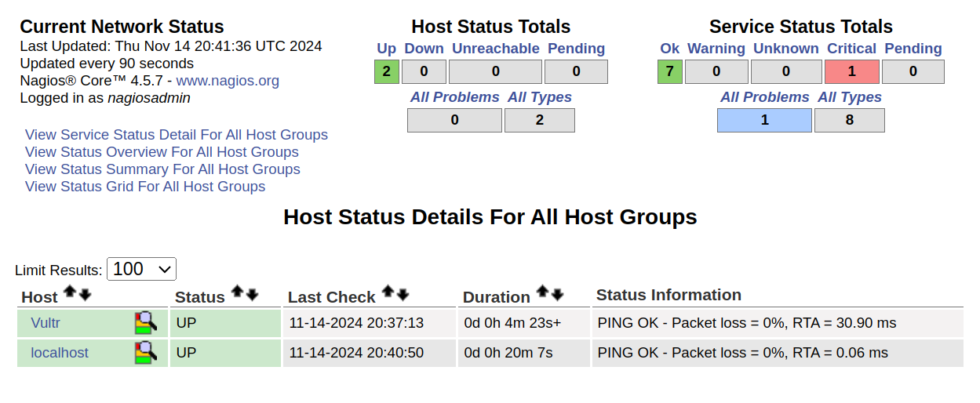Click red Critical count of 1
Image resolution: width=980 pixels, height=403 pixels.
[852, 71]
